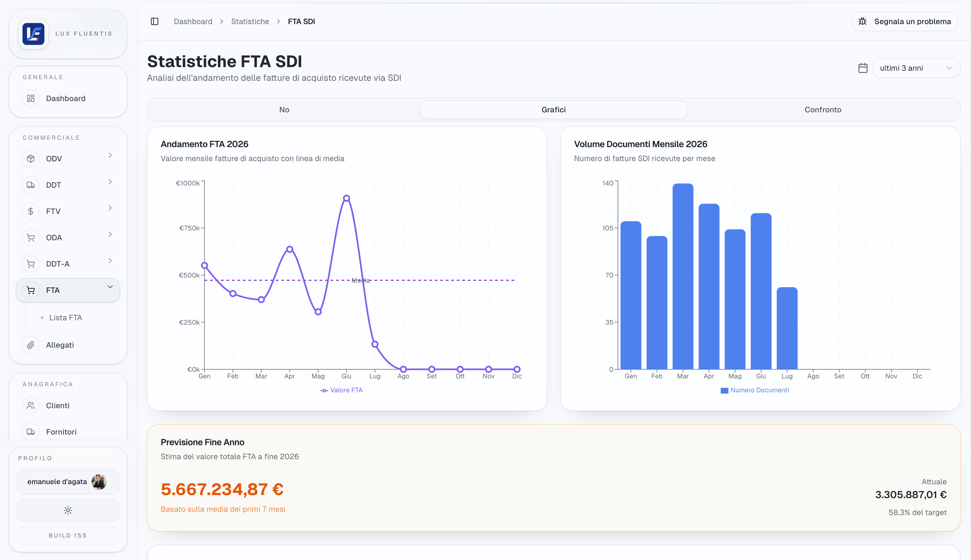Click the Clienti people icon

click(31, 405)
